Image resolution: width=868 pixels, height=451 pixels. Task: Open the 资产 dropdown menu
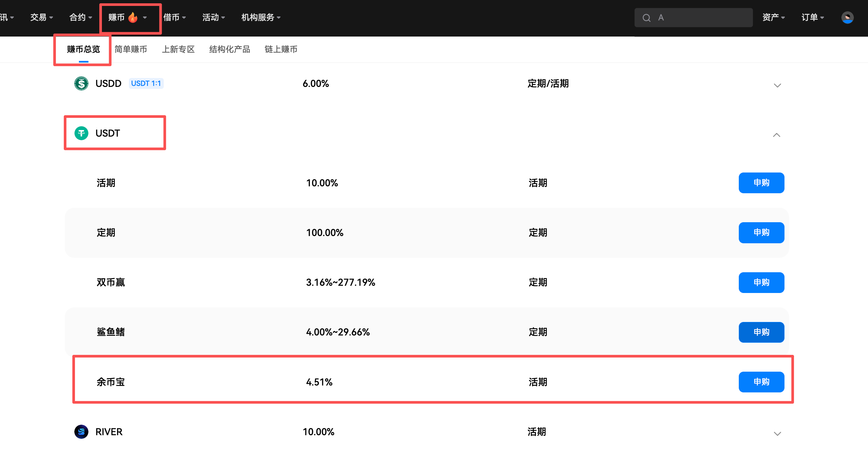773,17
